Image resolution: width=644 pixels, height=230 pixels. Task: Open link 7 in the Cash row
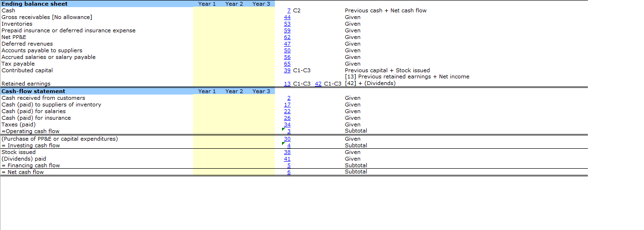289,10
